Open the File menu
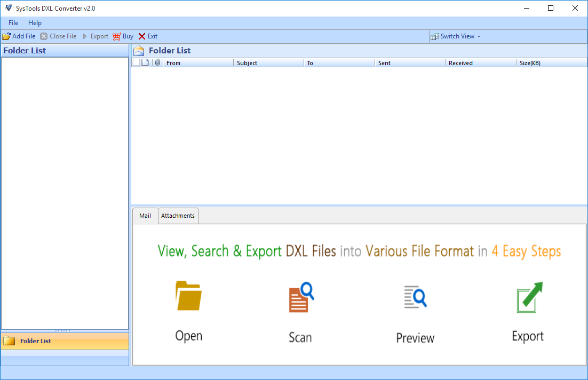Viewport: 588px width, 380px height. (13, 22)
